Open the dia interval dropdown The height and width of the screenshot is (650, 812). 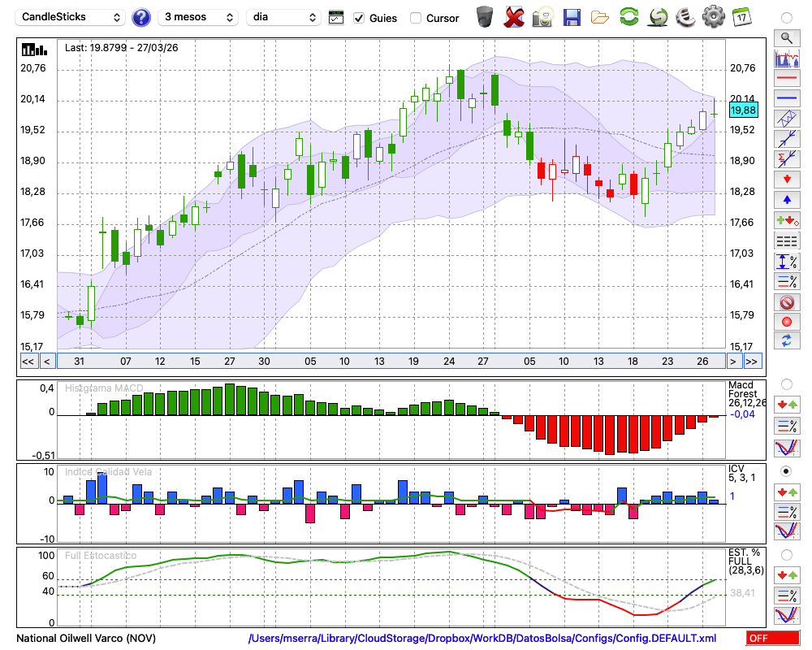pos(283,17)
